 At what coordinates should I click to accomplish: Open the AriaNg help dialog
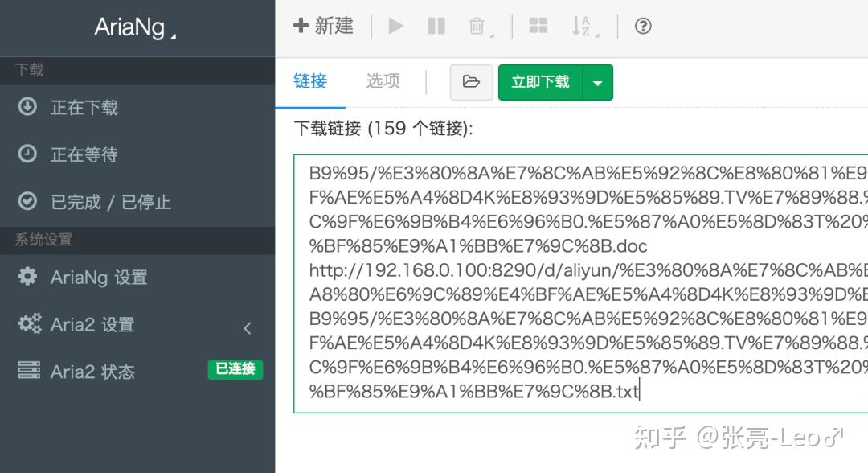pos(642,25)
